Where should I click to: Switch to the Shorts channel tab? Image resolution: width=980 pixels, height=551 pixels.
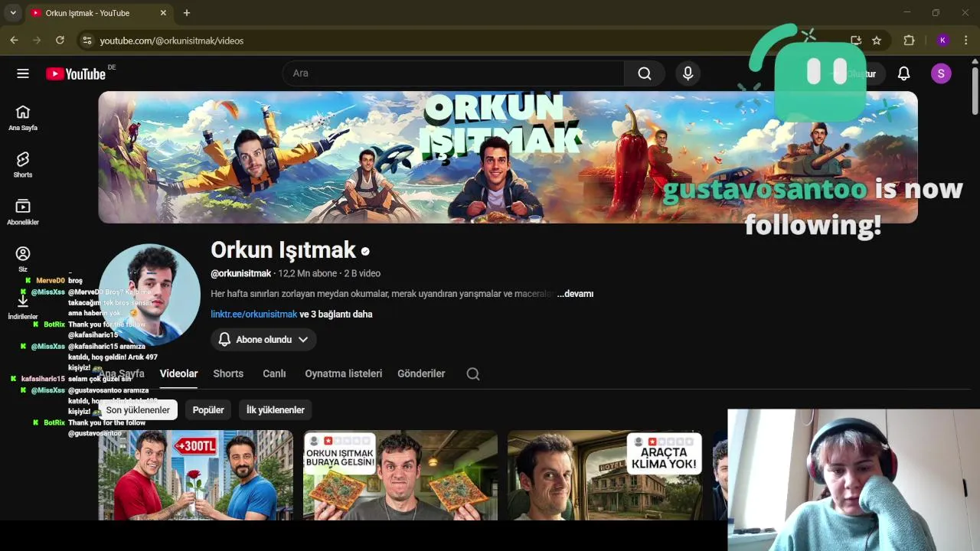pos(228,373)
